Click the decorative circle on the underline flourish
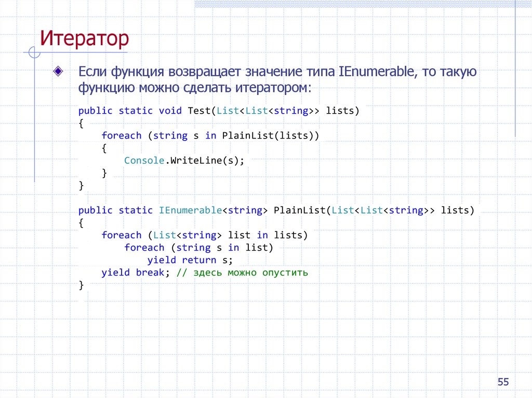This screenshot has width=532, height=398. point(33,52)
